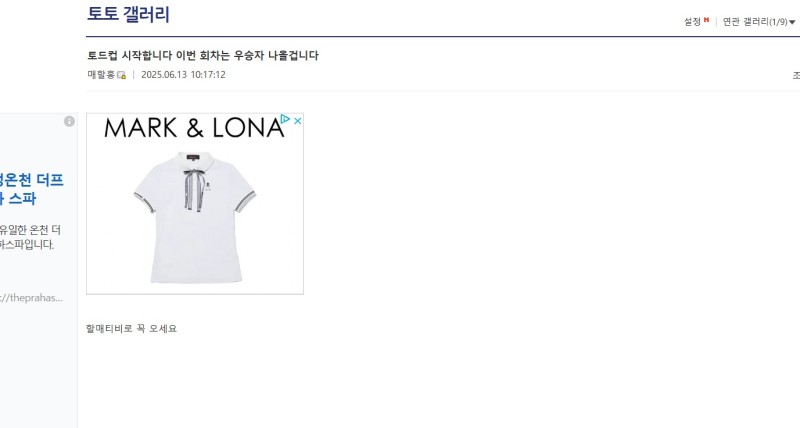Click the post date 2025.06.13 10:17:12
The width and height of the screenshot is (800, 428).
click(183, 74)
